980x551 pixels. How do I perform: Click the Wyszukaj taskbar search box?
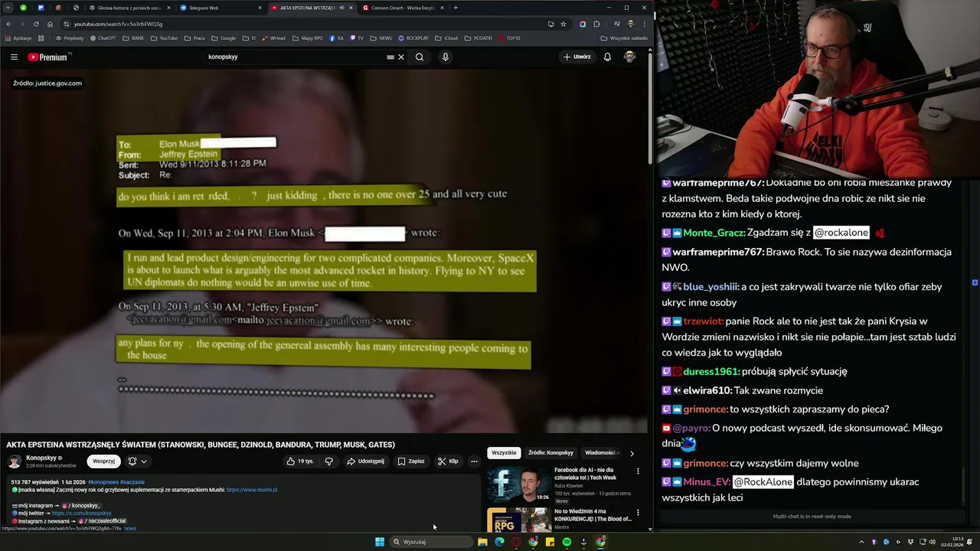(x=431, y=542)
